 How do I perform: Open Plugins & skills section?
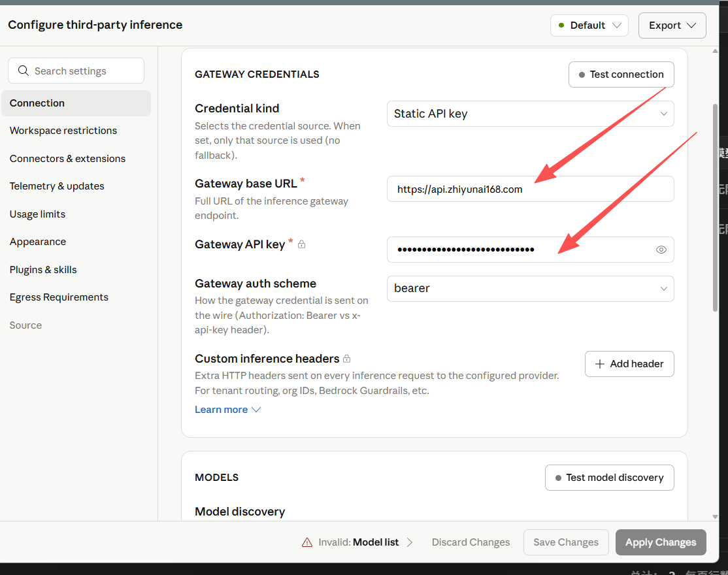(x=42, y=270)
